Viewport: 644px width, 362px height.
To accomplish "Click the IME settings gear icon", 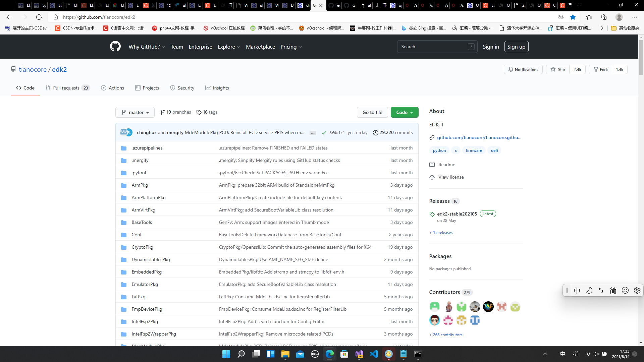I will [x=637, y=291].
